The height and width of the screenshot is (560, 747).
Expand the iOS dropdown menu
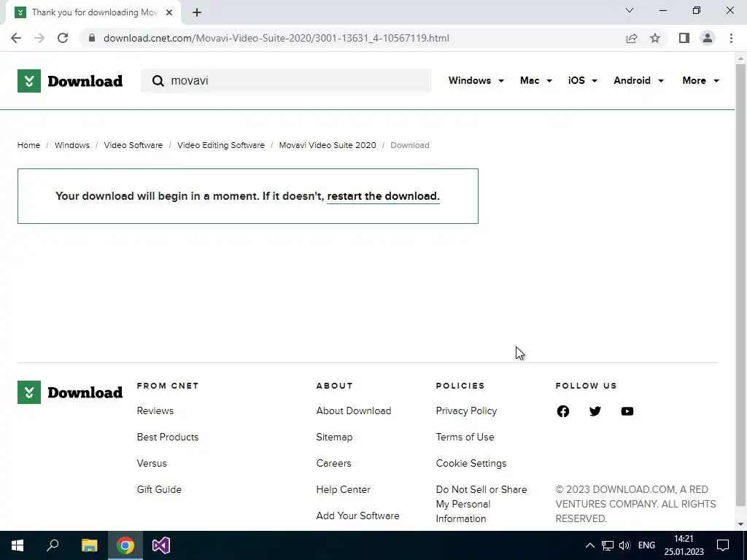(582, 80)
